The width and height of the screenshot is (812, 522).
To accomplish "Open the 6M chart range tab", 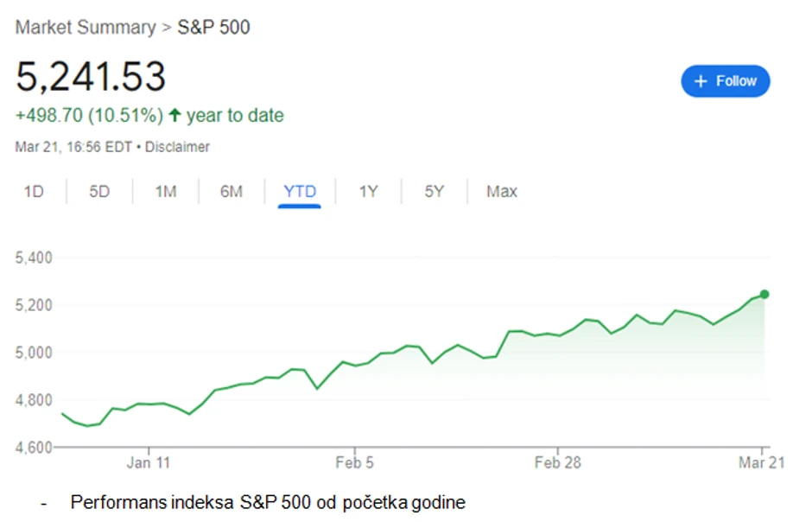I will point(232,192).
